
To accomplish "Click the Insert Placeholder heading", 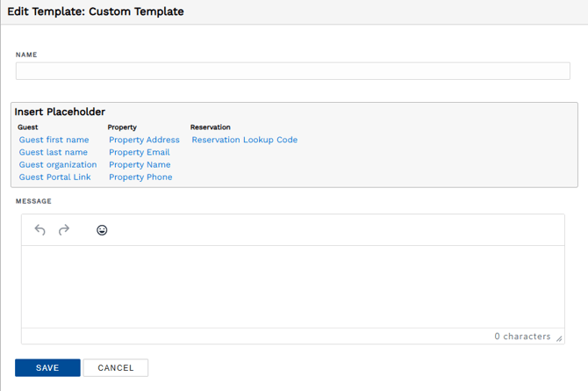I will click(x=60, y=112).
